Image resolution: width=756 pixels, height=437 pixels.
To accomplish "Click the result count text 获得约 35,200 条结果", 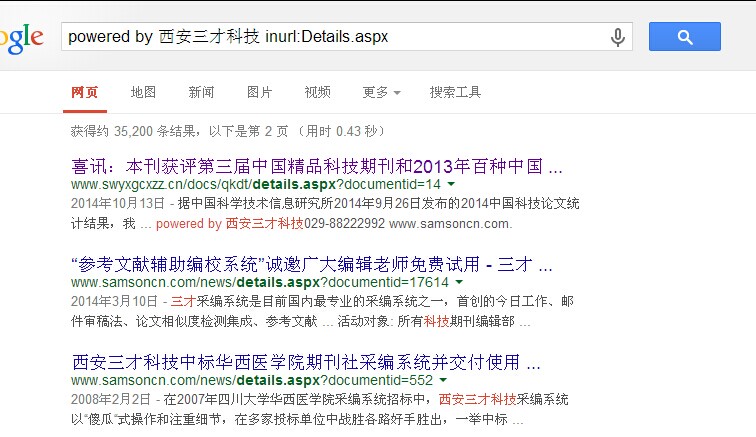I will (x=133, y=131).
